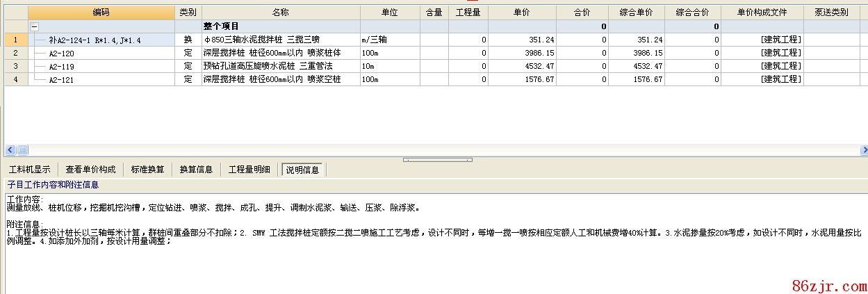This screenshot has width=868, height=294.
Task: Open the 工料机显示 tab
Action: coord(29,170)
